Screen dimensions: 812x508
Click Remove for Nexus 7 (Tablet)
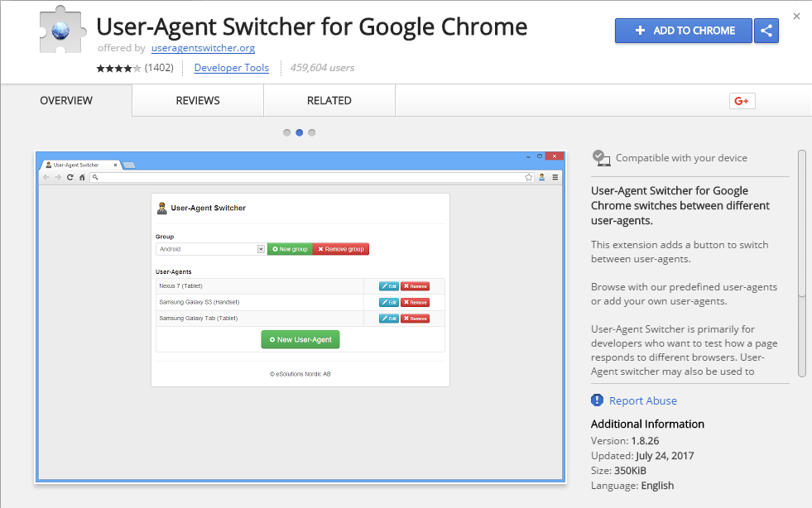click(x=415, y=286)
